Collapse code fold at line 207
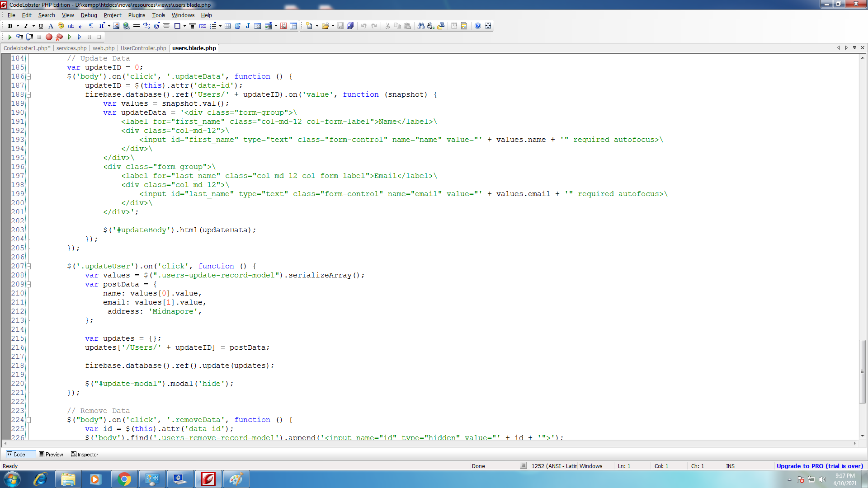The image size is (868, 488). (28, 266)
